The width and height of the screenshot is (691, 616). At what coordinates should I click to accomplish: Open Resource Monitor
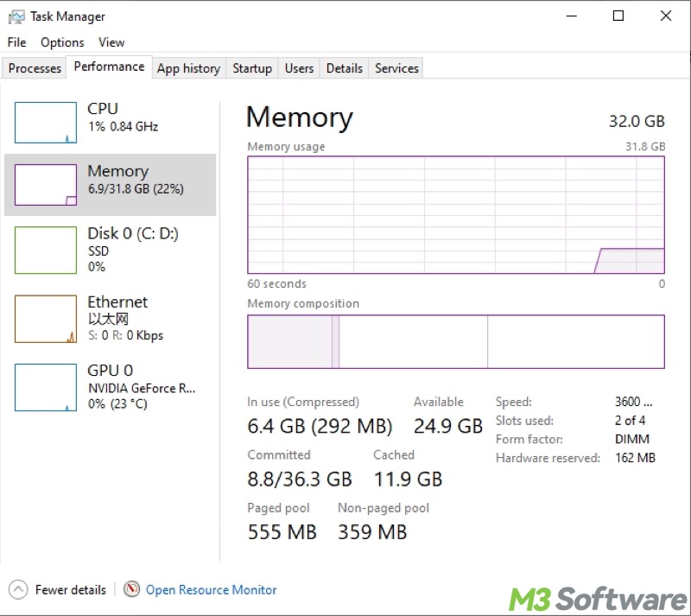(x=211, y=589)
